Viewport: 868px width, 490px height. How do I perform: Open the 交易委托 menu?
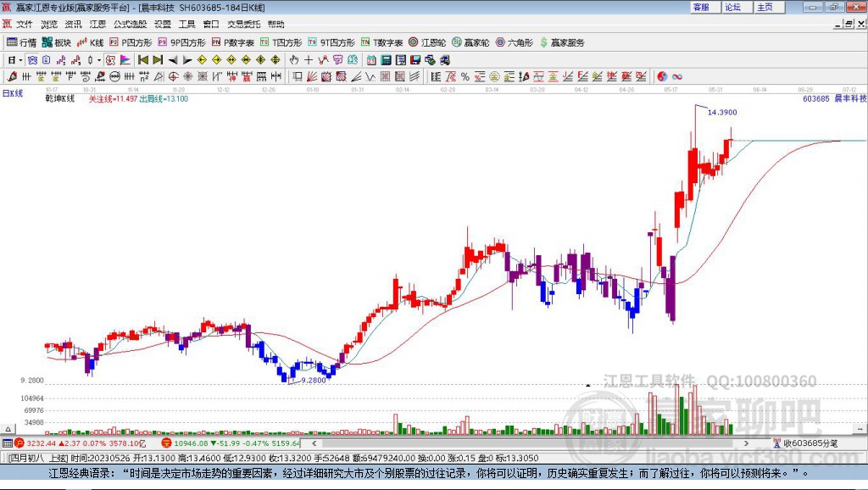243,25
